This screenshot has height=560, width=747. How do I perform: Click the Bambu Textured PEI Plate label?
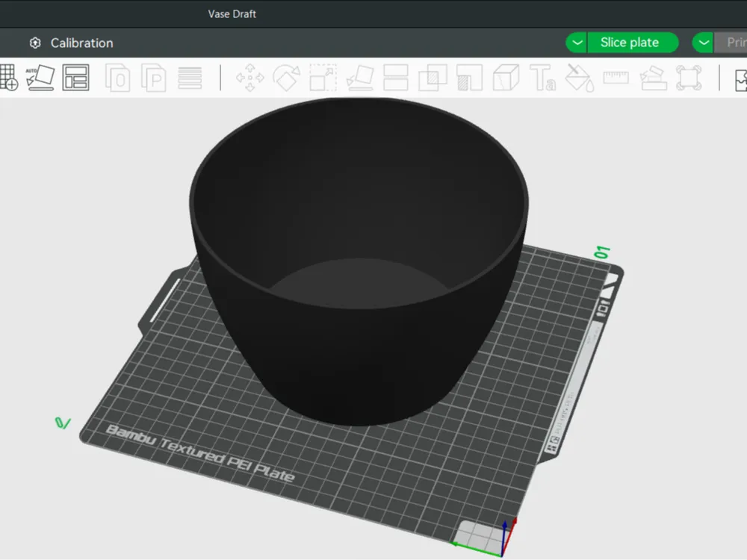pos(200,453)
